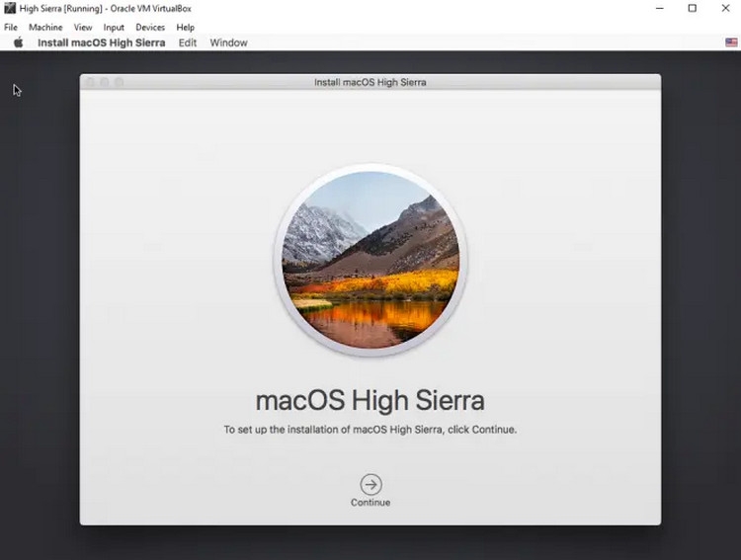Open the VirtualBox Input menu

click(x=114, y=28)
